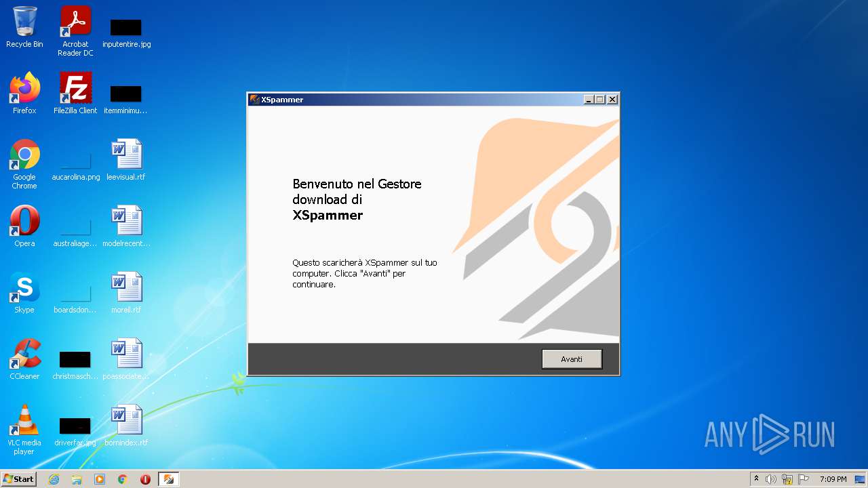
Task: Select the Opera desktop shortcut
Action: point(24,226)
